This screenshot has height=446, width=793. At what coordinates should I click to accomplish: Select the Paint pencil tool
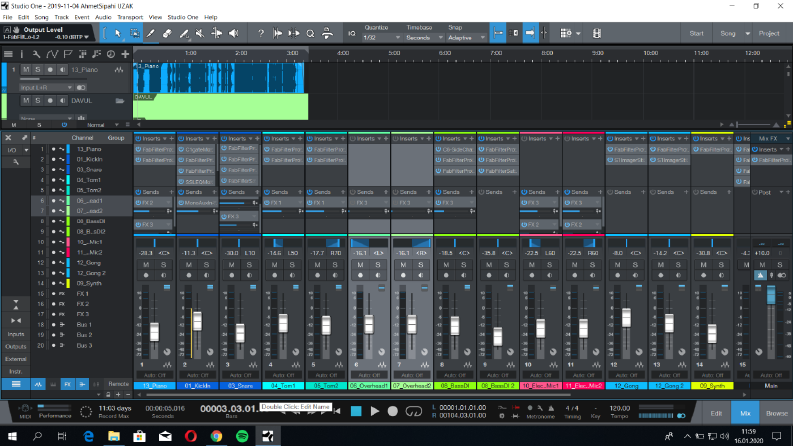pos(151,33)
